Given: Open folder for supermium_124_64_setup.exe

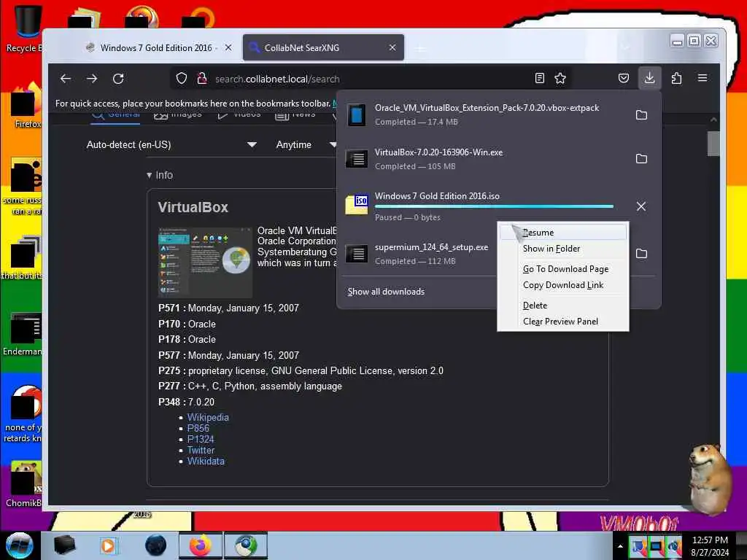Looking at the screenshot, I should pyautogui.click(x=641, y=253).
